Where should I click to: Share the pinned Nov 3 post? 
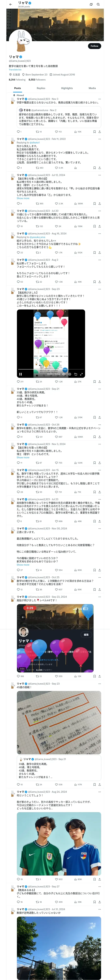99,132
